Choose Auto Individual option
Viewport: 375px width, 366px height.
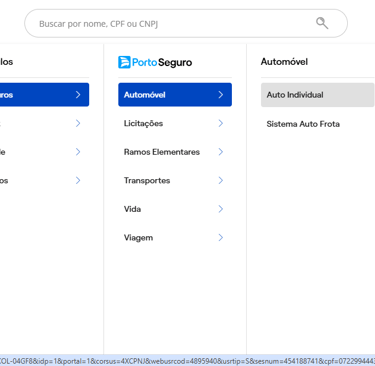(x=318, y=95)
